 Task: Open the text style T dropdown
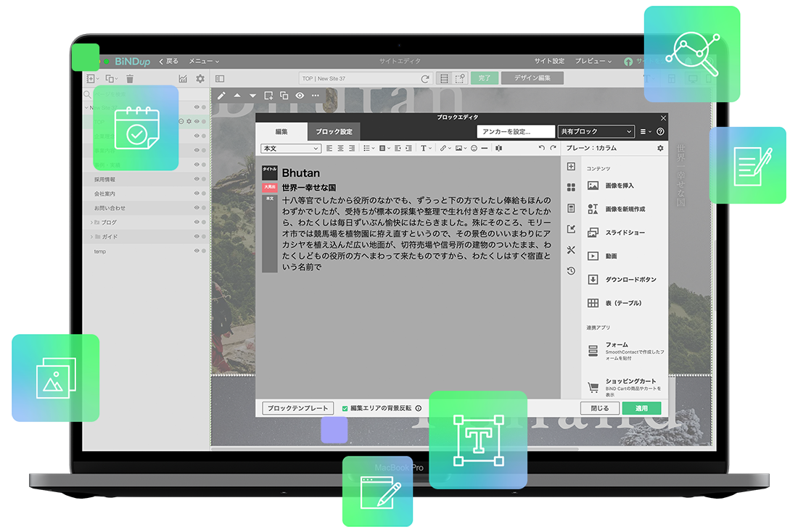425,148
